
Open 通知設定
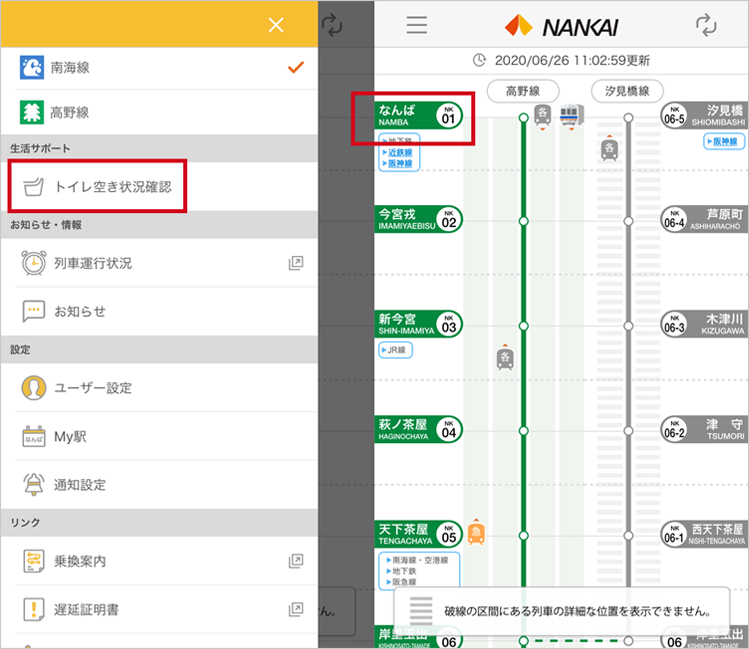[x=159, y=485]
